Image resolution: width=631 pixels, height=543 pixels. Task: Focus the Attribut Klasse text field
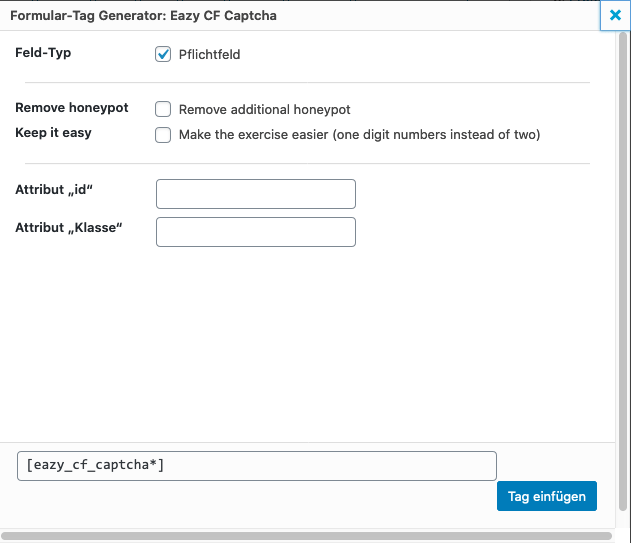(x=256, y=232)
